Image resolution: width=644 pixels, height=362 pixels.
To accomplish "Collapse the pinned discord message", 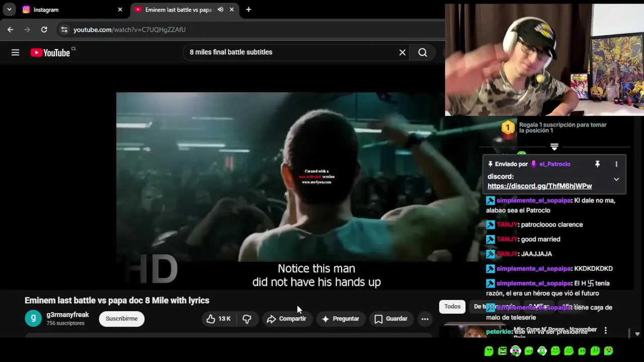I will pyautogui.click(x=616, y=179).
